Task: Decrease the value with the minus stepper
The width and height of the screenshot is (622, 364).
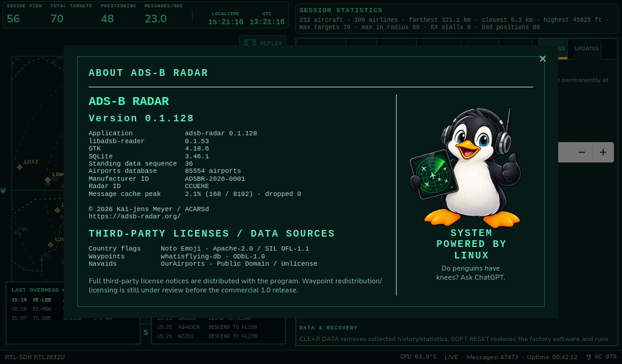Action: point(581,152)
